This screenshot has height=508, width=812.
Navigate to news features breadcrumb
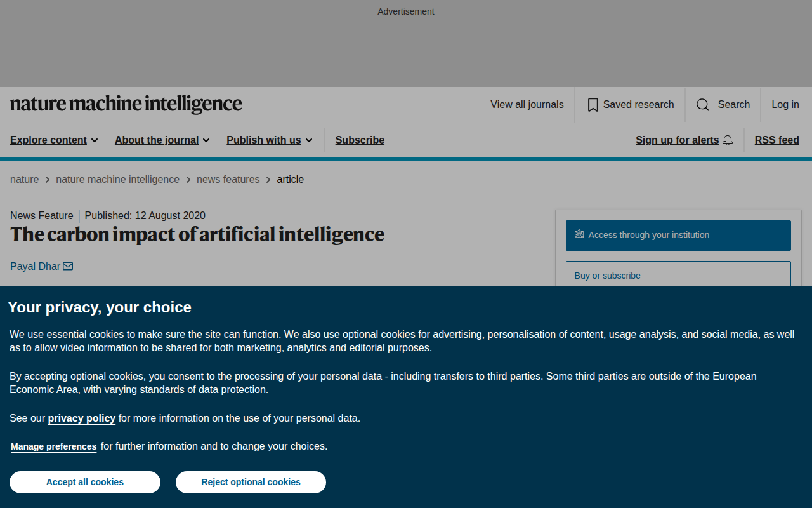(228, 180)
